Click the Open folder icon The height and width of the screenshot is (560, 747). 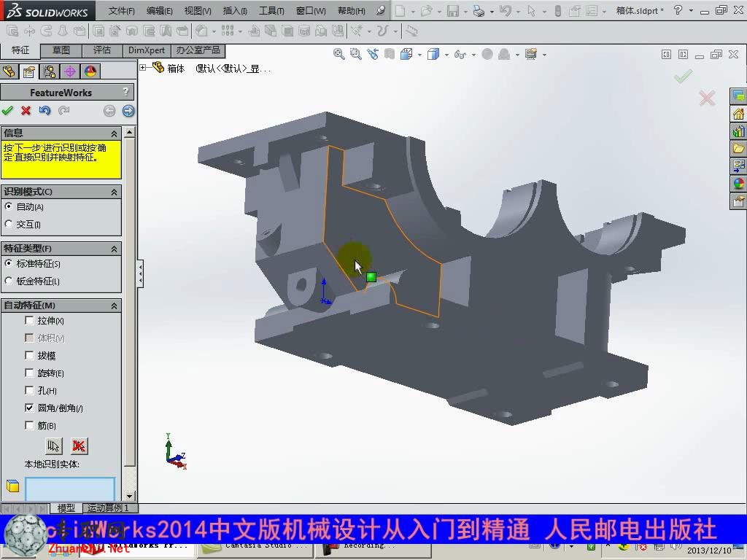pyautogui.click(x=426, y=11)
